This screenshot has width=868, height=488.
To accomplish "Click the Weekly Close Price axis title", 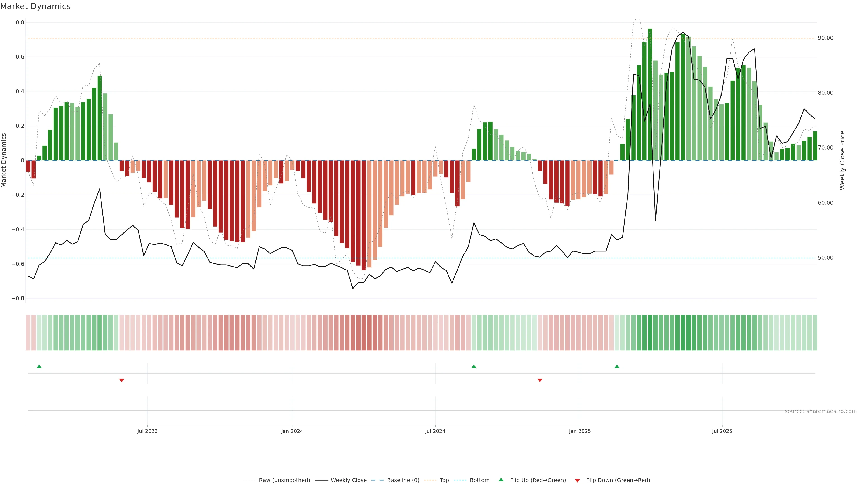I will [x=842, y=160].
